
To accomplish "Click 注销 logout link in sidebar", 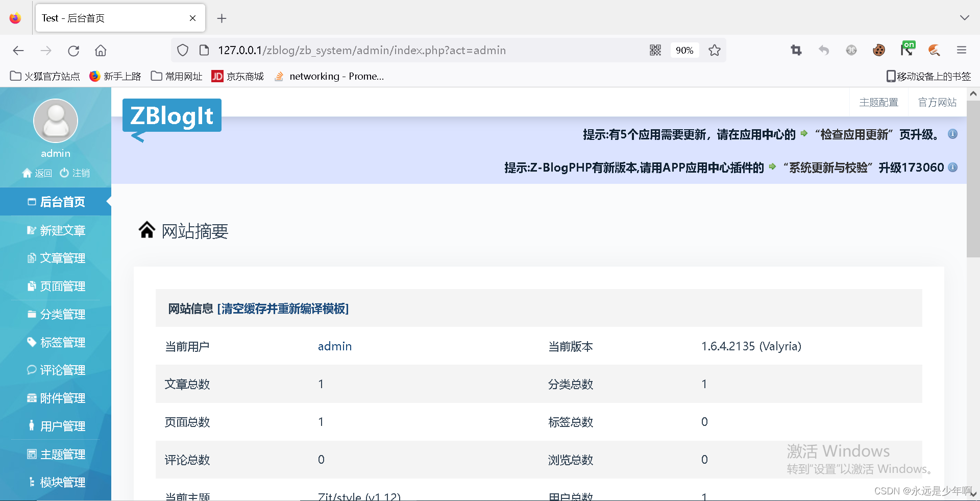I will [x=75, y=173].
